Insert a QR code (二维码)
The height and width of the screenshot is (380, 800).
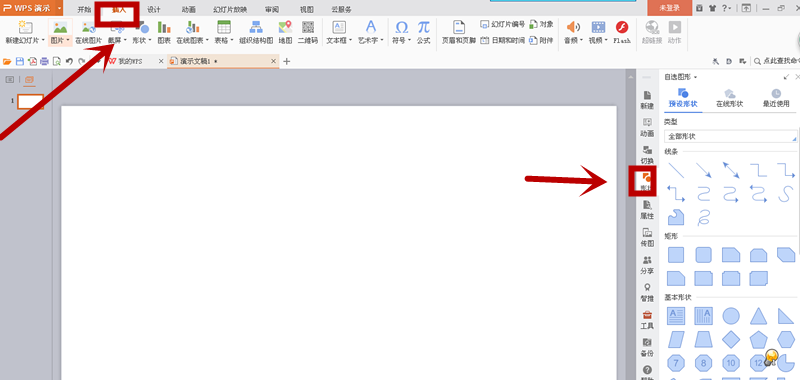pyautogui.click(x=308, y=33)
